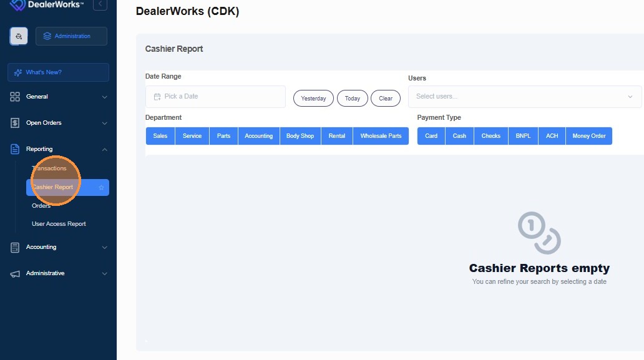Toggle the Body Shop department filter
This screenshot has width=644, height=360.
click(x=300, y=136)
